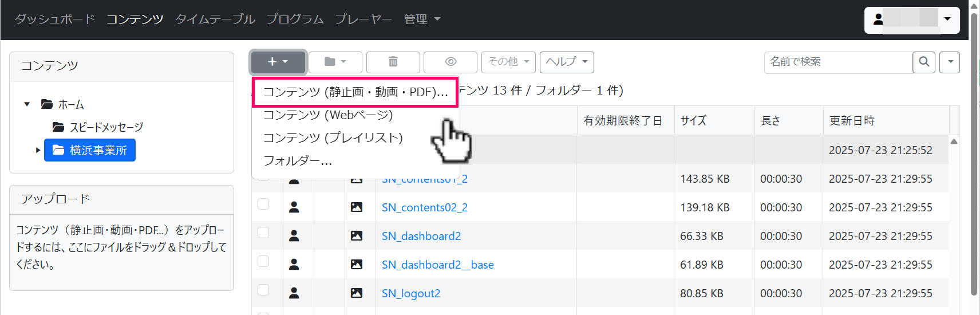
Task: Click image icon of SN_logout2 row
Action: (357, 293)
